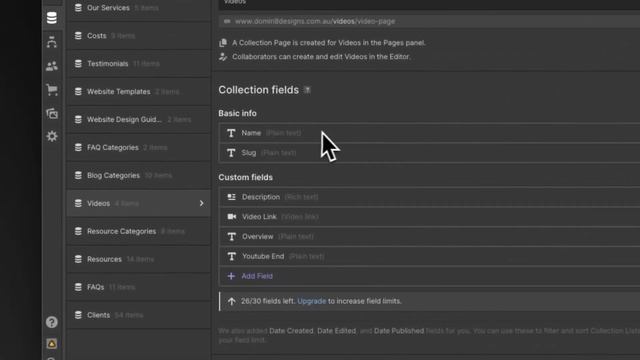This screenshot has width=640, height=360.
Task: Click the Youtube End text icon
Action: (231, 256)
